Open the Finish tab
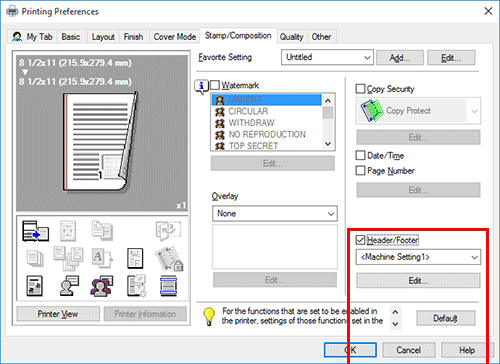This screenshot has height=364, width=500. (x=133, y=37)
